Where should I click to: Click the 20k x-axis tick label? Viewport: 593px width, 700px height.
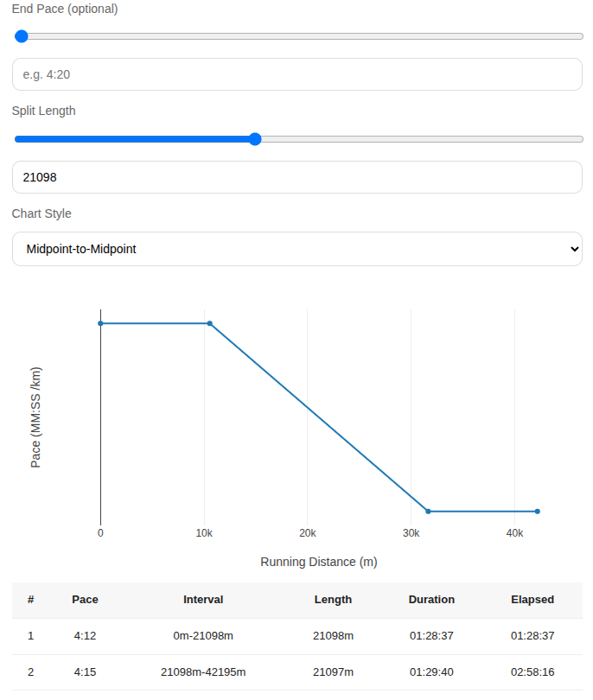308,533
